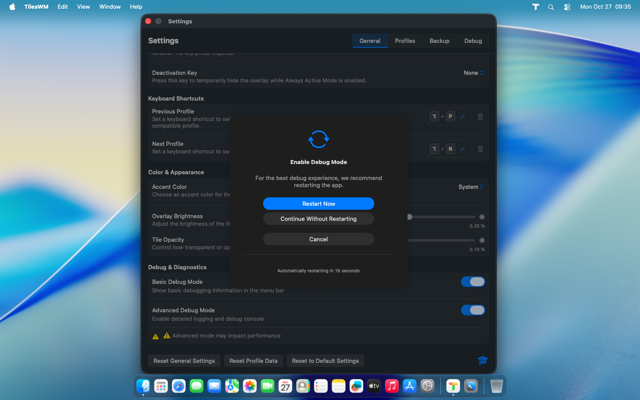Click the Tile Opacity slider track
640x400 pixels.
coord(443,240)
